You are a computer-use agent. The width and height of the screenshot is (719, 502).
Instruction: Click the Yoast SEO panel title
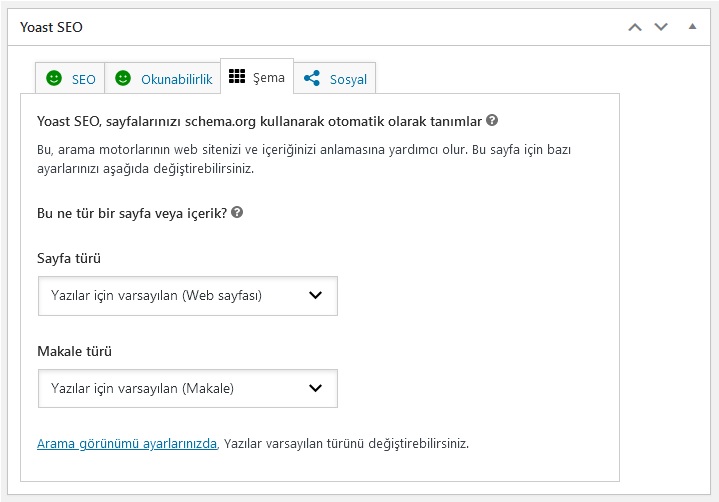pyautogui.click(x=51, y=27)
